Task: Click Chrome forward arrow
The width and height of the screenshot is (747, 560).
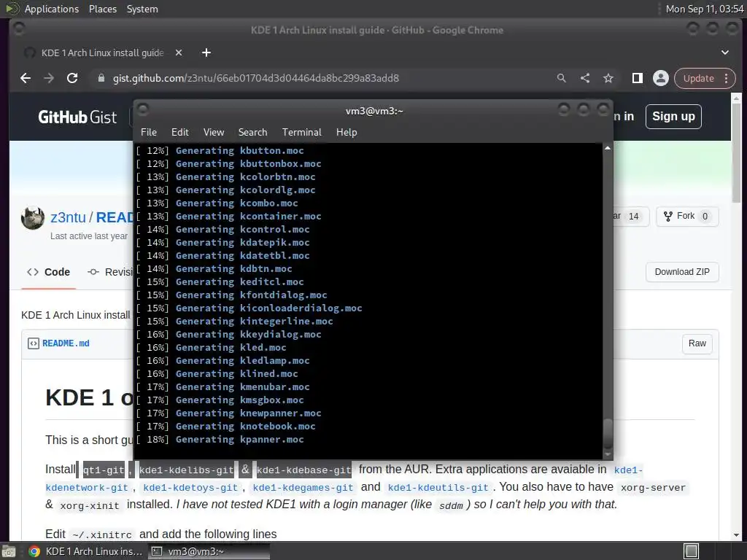Action: pyautogui.click(x=49, y=78)
